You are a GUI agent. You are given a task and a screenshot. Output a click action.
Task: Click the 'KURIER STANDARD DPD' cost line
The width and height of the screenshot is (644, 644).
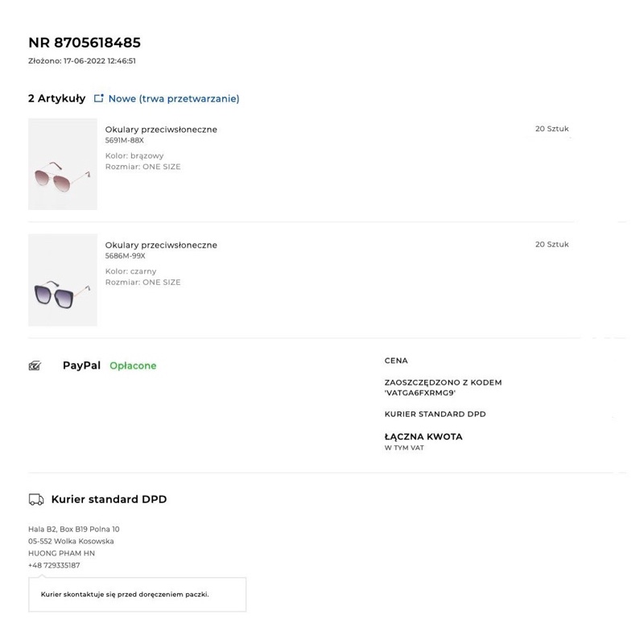click(435, 414)
